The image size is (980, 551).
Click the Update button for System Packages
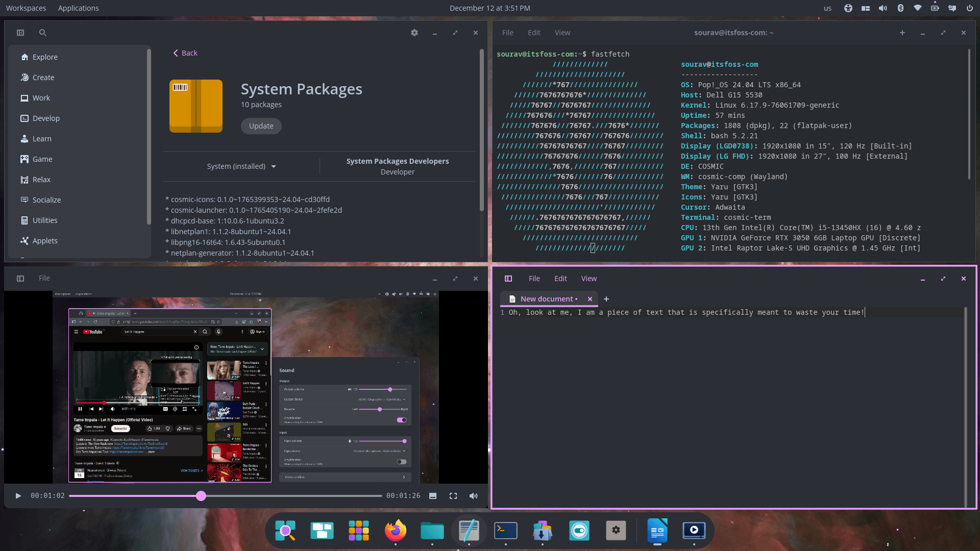tap(261, 126)
